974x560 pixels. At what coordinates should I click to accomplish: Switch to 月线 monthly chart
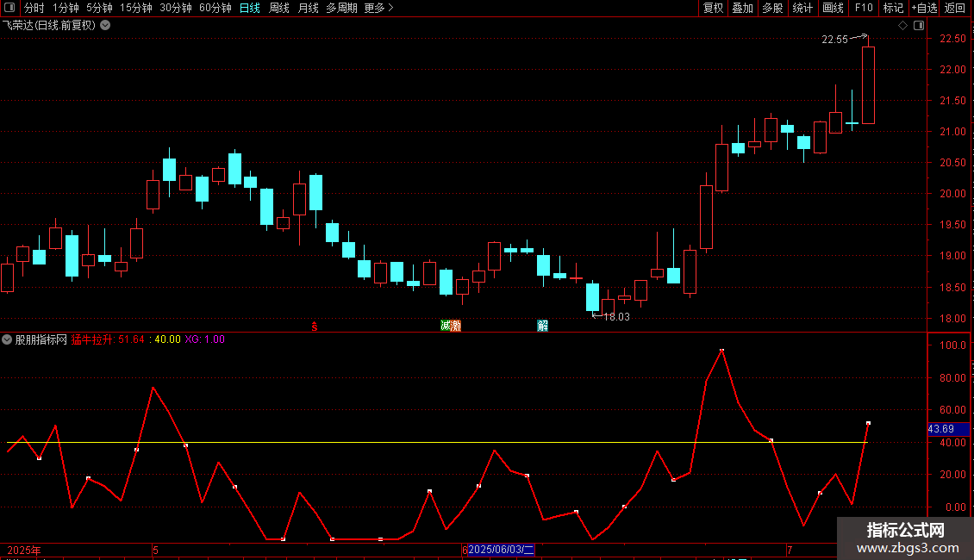[x=308, y=8]
